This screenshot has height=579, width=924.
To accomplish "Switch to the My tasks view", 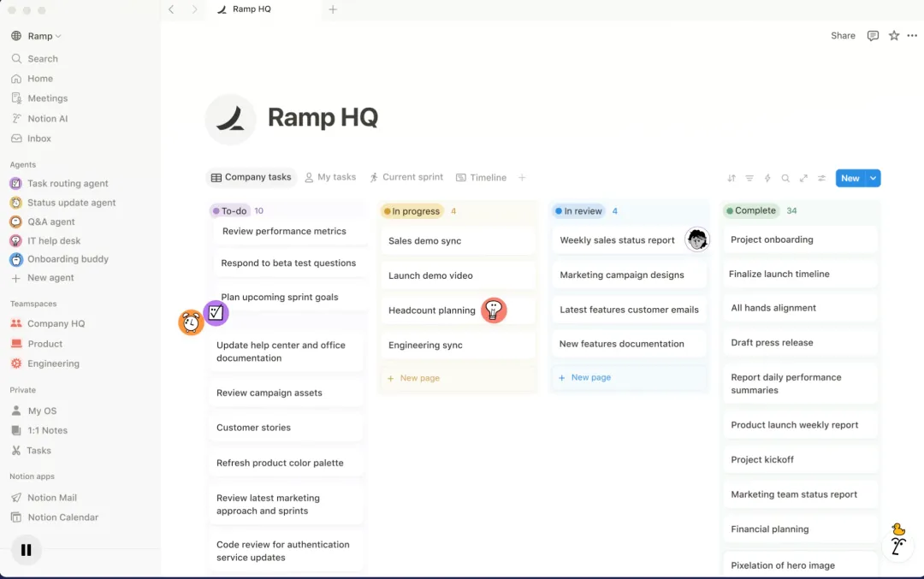I will point(330,177).
